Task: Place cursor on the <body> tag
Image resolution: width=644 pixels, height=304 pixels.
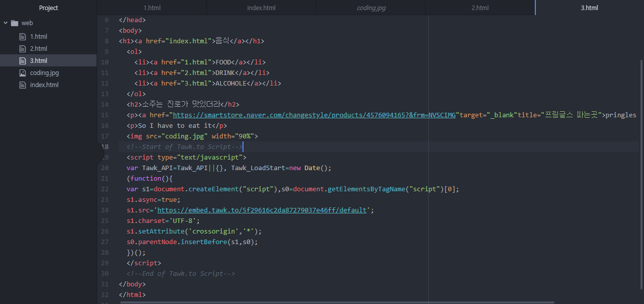Action: (130, 31)
